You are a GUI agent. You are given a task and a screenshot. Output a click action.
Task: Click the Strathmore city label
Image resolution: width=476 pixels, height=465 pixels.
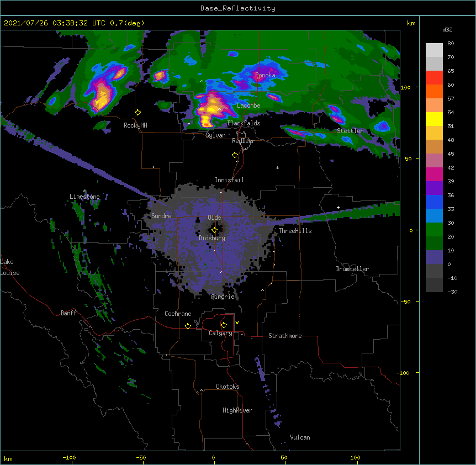click(x=285, y=336)
